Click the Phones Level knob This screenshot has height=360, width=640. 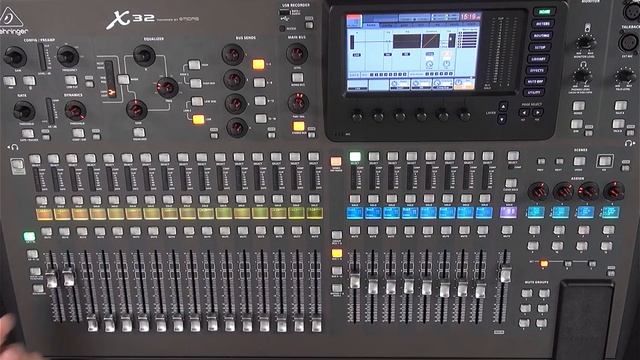581,76
